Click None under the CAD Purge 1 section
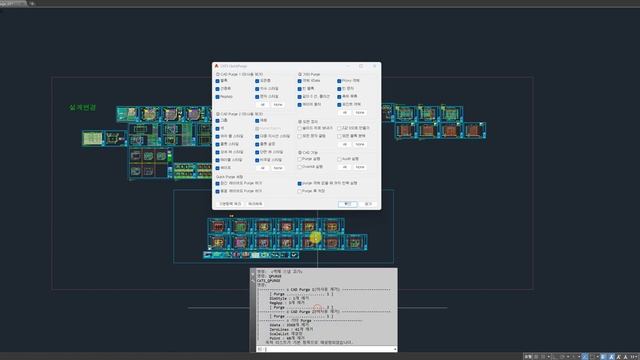640x360 pixels. pos(278,104)
